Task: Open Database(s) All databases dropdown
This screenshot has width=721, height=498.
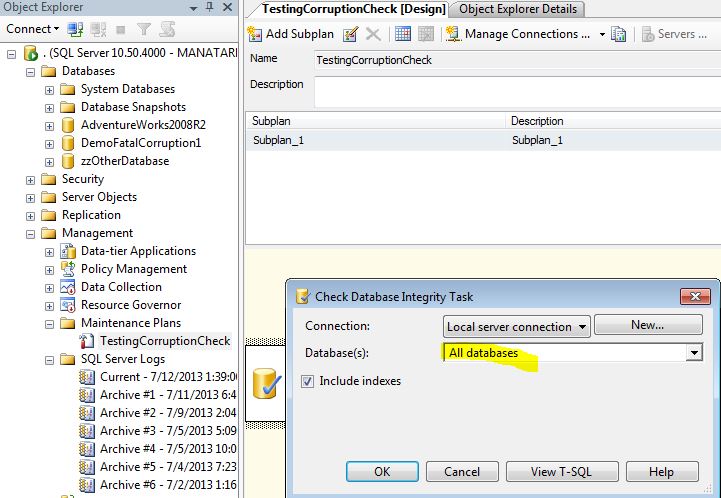Action: [694, 353]
